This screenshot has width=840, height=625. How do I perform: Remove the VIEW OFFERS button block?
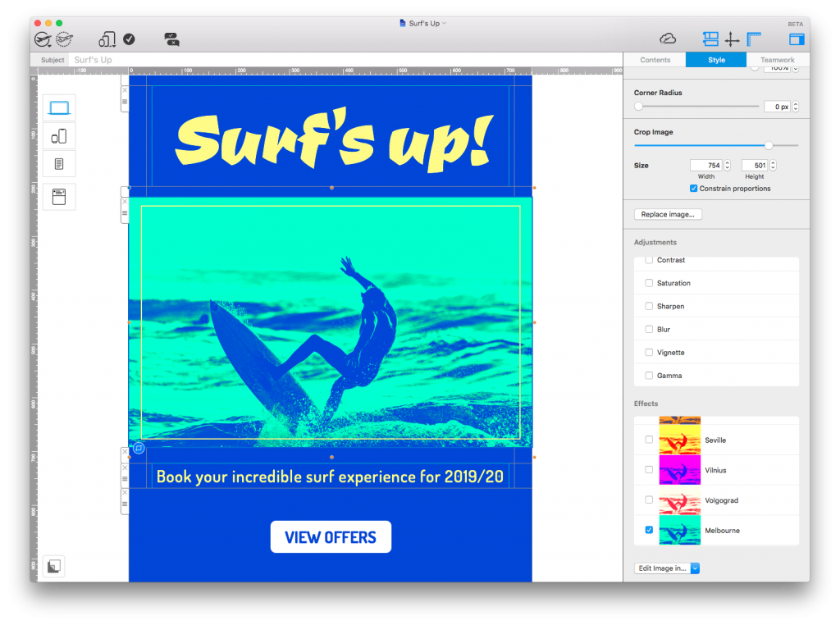point(125,492)
